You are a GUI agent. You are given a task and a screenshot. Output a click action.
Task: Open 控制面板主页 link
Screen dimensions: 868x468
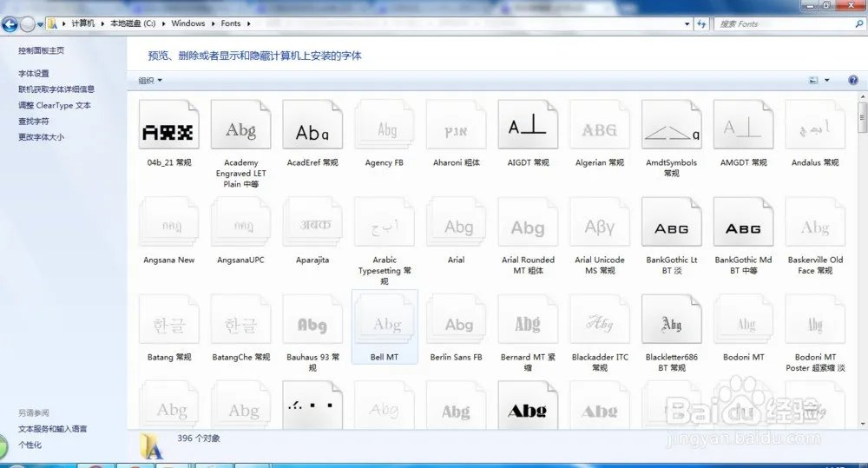(x=41, y=50)
